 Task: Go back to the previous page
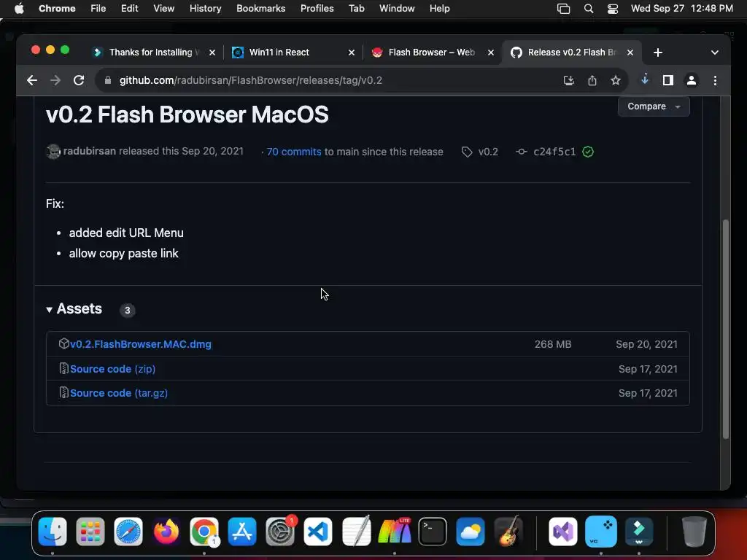tap(32, 80)
